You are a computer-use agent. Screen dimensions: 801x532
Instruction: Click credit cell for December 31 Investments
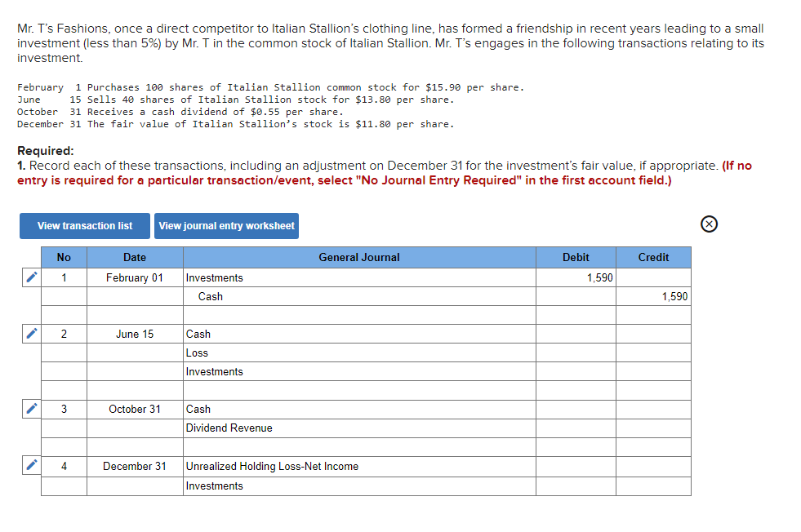[654, 486]
